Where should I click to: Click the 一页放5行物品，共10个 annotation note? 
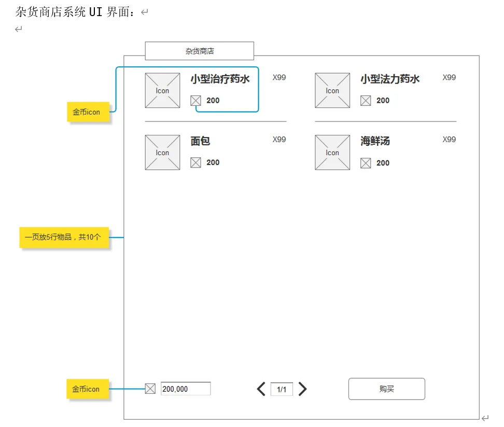click(x=63, y=237)
